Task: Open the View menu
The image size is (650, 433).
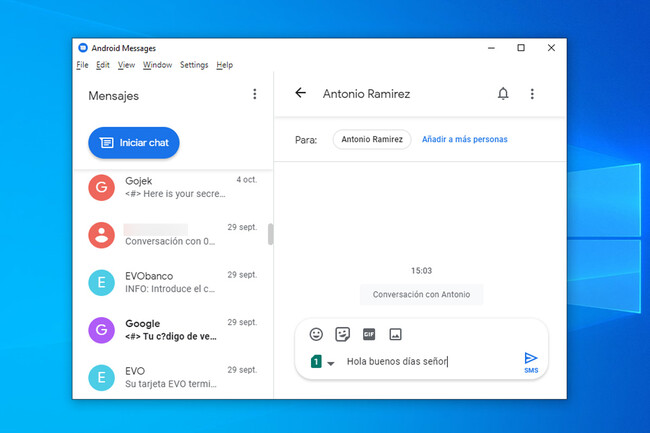Action: [126, 65]
